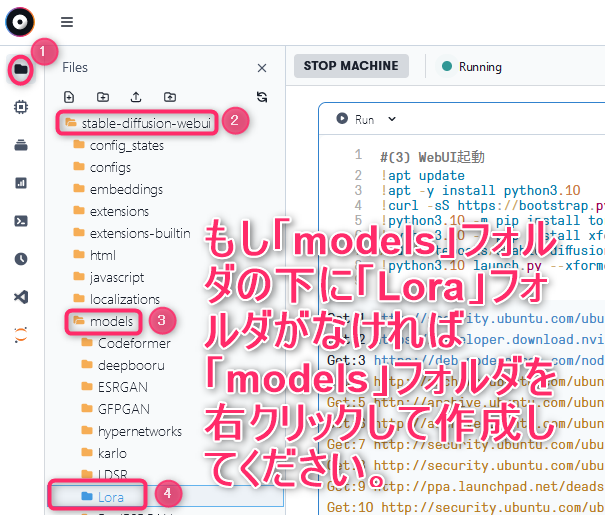This screenshot has width=605, height=515.
Task: Open the Jupyter sidebar icon
Action: (x=21, y=334)
